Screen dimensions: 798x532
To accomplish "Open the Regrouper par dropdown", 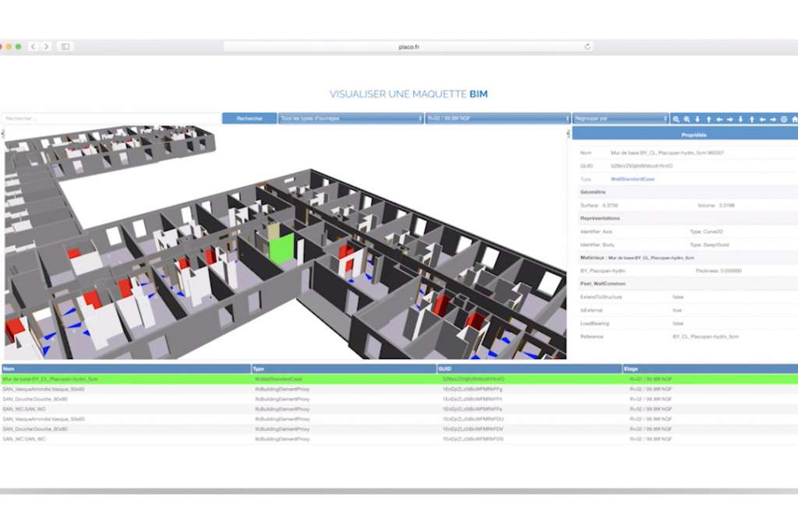I will coord(620,118).
